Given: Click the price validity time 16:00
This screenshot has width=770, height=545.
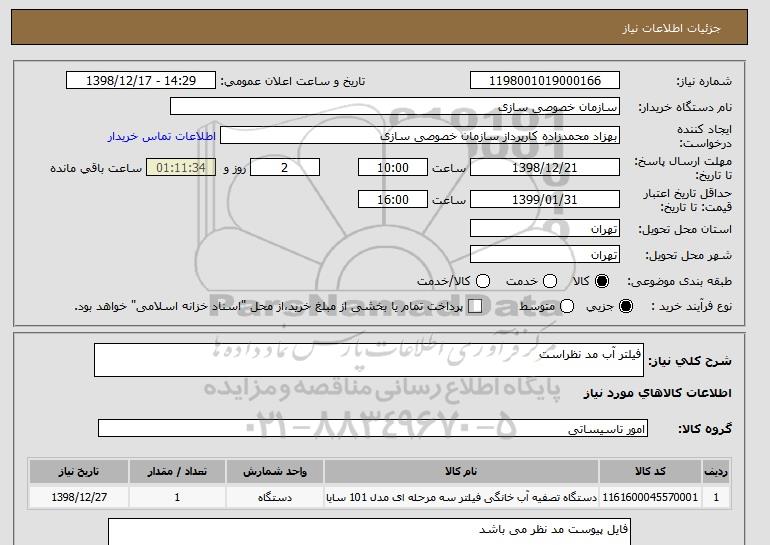Looking at the screenshot, I should [393, 199].
